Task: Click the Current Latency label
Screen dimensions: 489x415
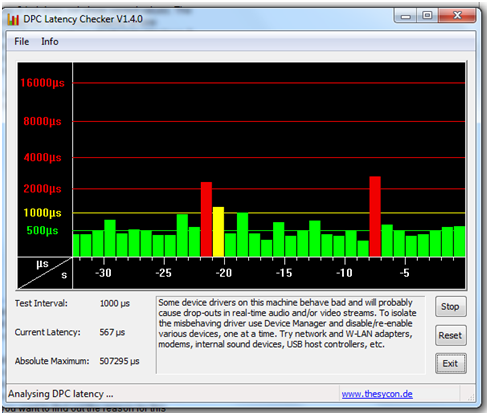Action: pos(47,332)
